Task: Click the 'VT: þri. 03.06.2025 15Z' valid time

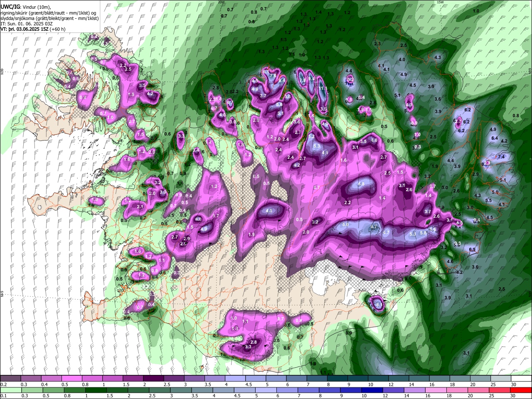Action: [24, 29]
